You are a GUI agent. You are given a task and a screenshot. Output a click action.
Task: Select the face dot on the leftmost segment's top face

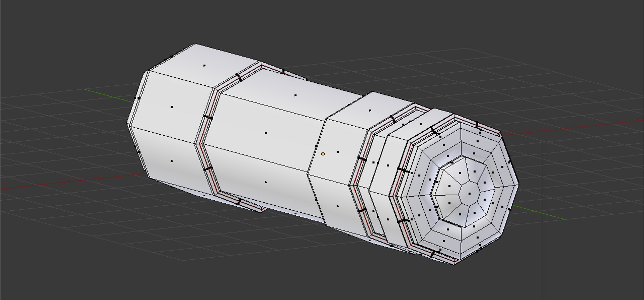click(204, 66)
